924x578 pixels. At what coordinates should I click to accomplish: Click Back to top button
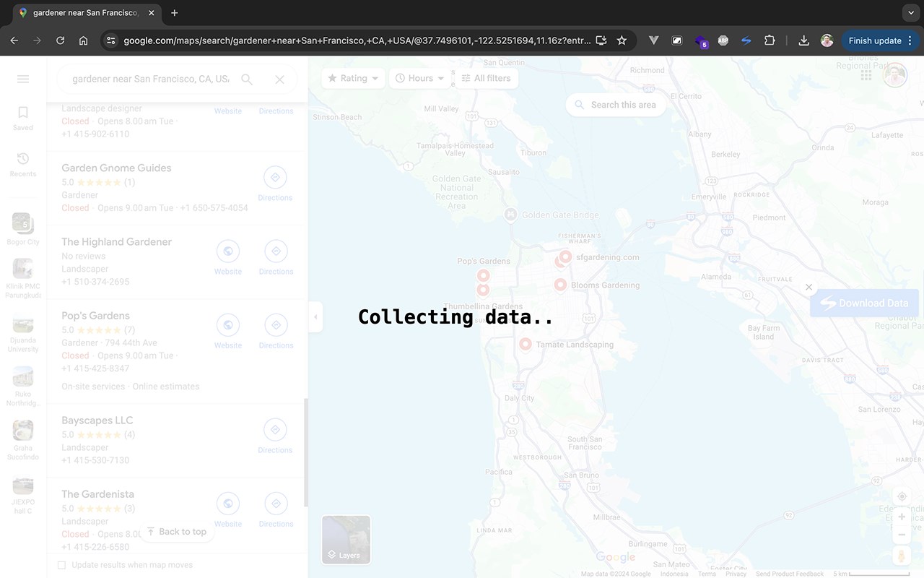pos(177,532)
